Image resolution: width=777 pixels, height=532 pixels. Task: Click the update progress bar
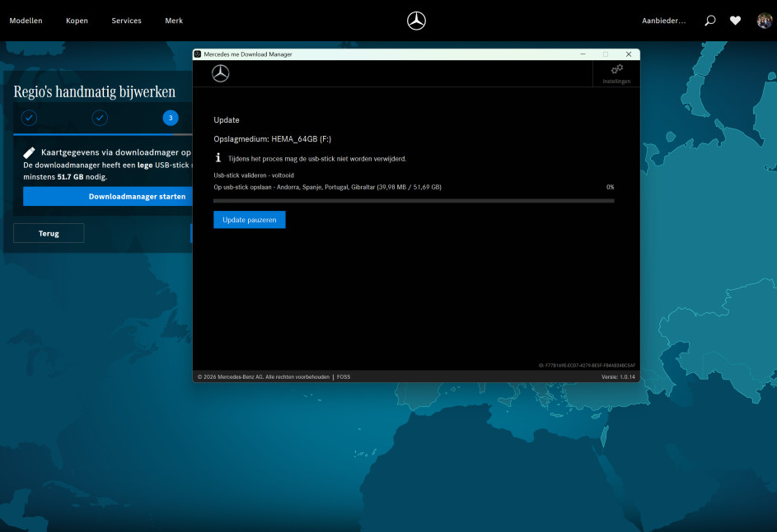pos(414,201)
